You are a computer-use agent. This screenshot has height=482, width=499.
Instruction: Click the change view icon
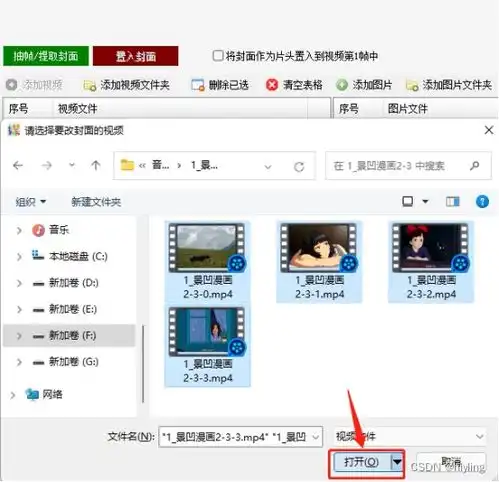point(408,201)
